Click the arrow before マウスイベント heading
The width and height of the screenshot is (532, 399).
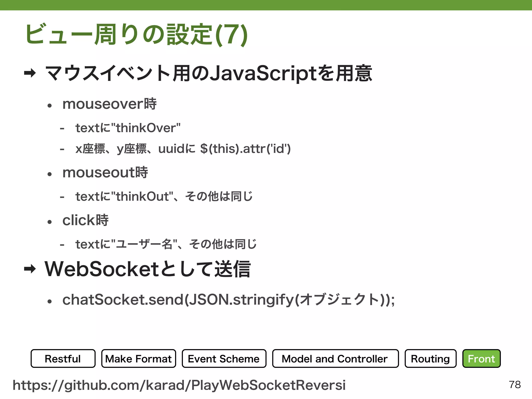(30, 73)
